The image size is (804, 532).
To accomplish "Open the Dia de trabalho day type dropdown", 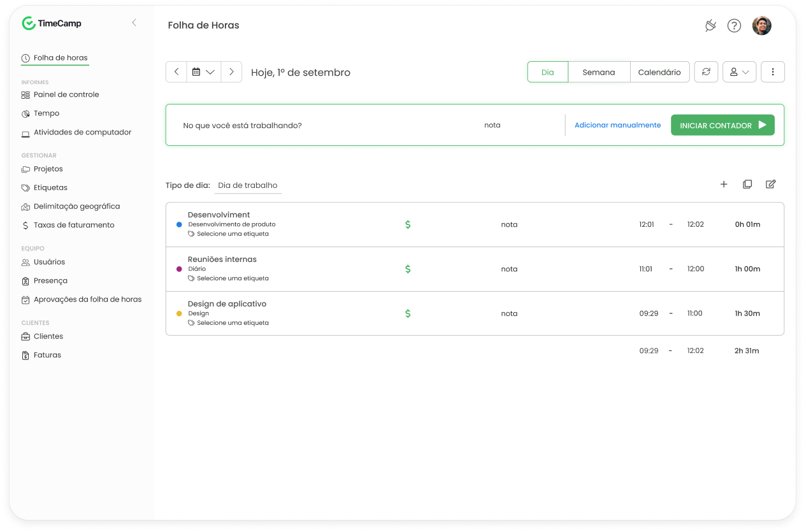I will point(248,185).
